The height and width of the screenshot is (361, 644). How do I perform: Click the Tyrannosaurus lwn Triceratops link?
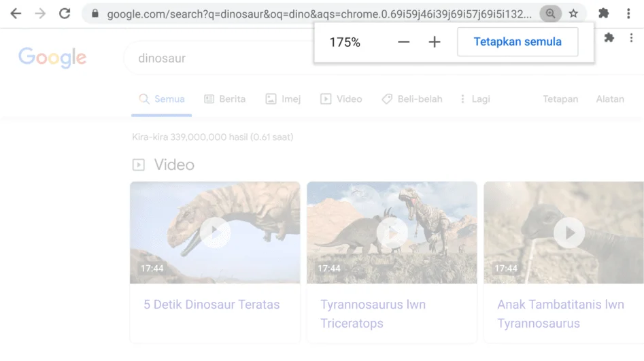pos(373,313)
